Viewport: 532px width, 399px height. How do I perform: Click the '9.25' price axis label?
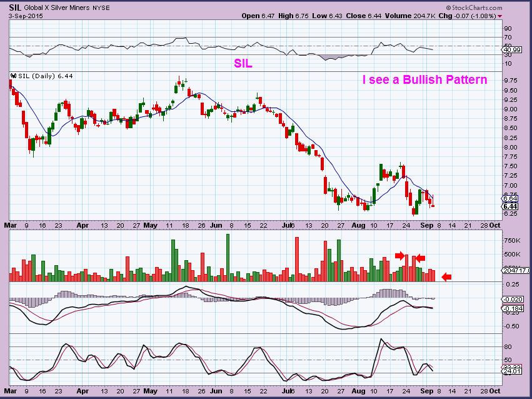[511, 100]
